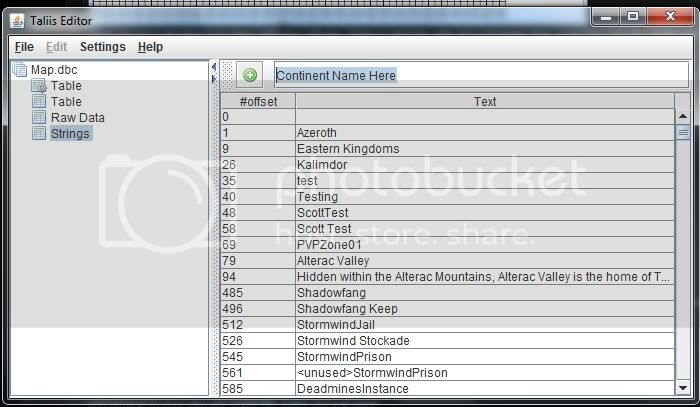Select the Scott Test cell with space

click(485, 229)
